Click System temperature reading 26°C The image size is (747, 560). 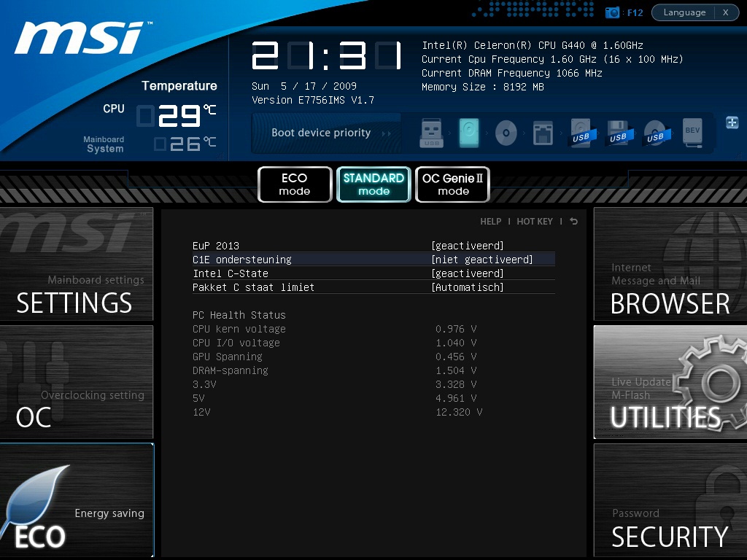click(185, 144)
